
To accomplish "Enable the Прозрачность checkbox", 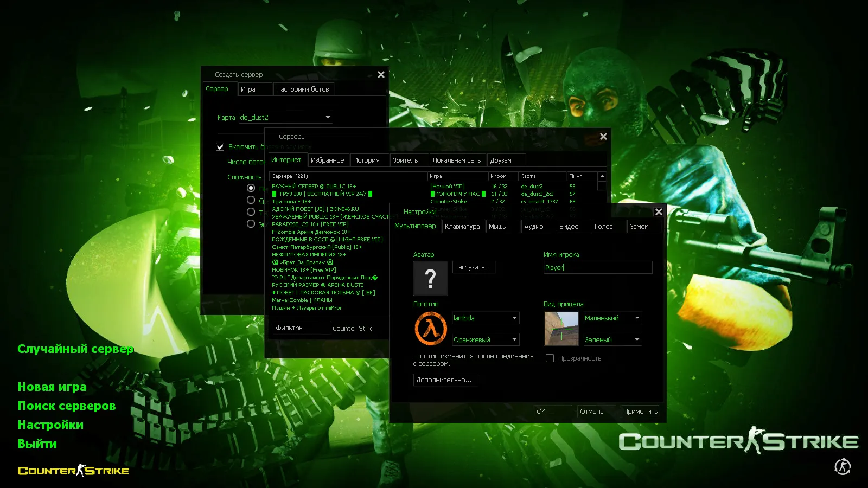I will click(x=550, y=358).
